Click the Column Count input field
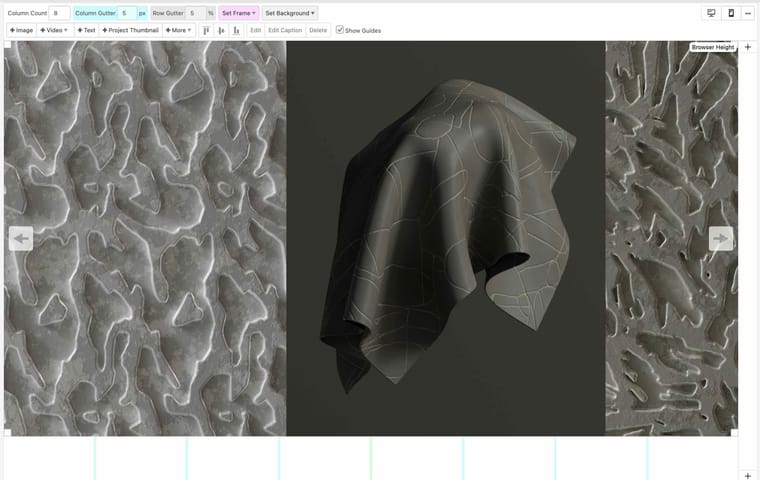The image size is (760, 480). (x=58, y=13)
